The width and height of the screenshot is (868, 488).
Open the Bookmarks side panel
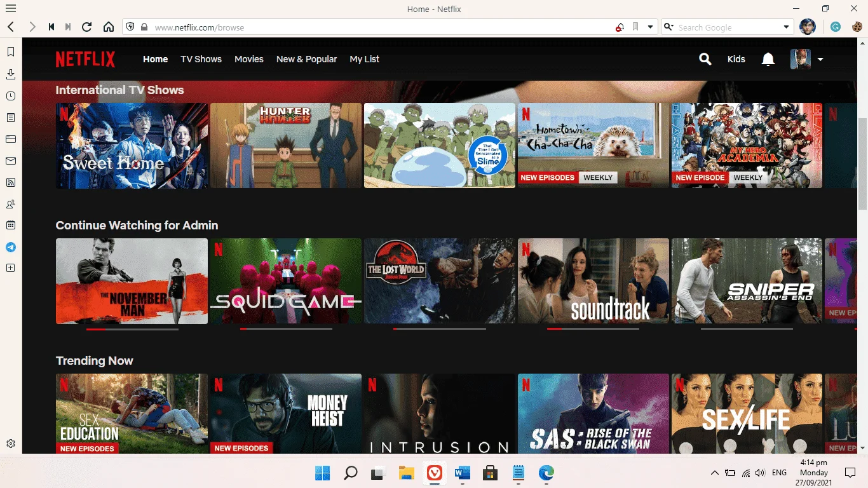tap(11, 52)
